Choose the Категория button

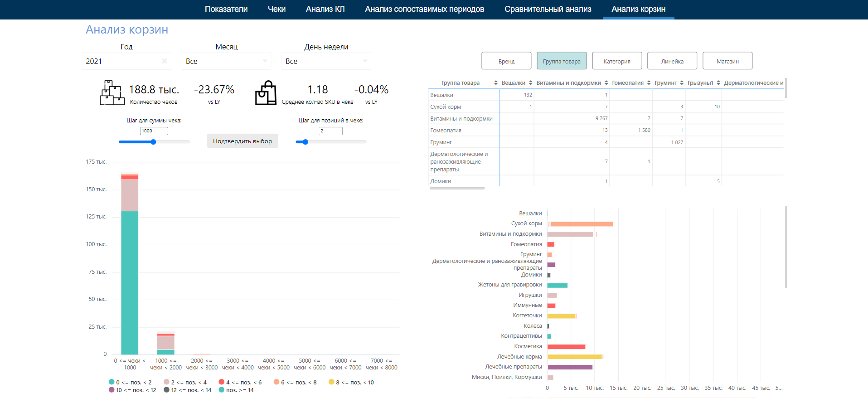pos(617,61)
